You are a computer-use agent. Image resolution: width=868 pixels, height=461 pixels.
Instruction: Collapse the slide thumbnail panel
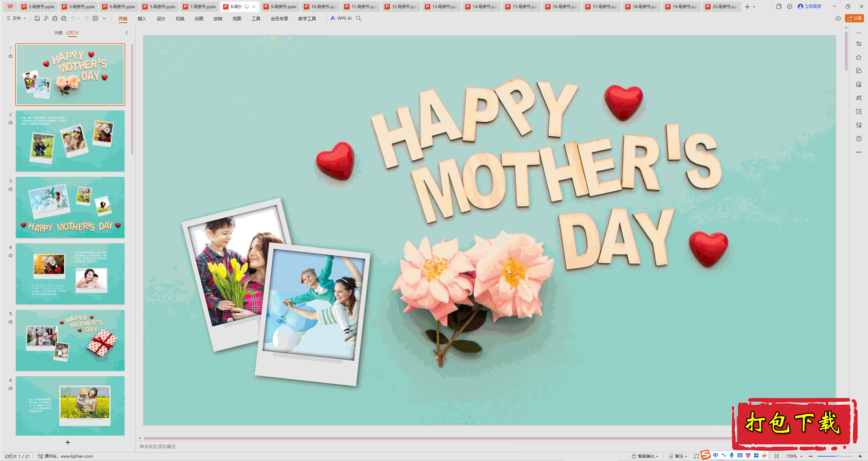point(127,33)
